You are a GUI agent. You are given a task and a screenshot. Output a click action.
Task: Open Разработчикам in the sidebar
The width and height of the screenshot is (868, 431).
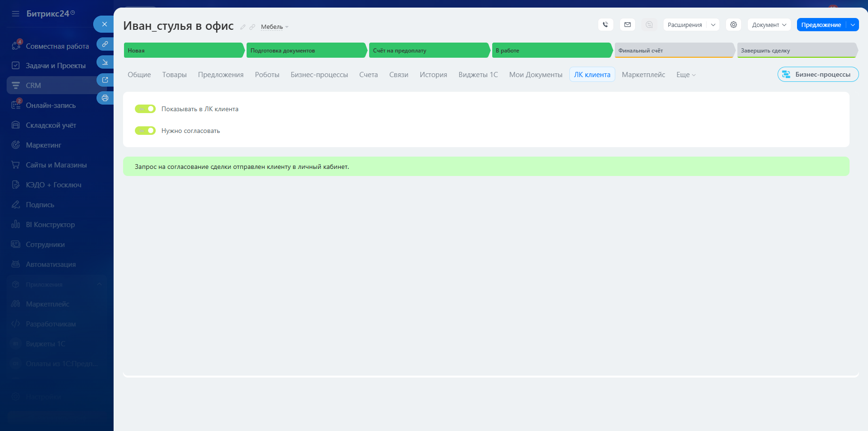tap(51, 324)
